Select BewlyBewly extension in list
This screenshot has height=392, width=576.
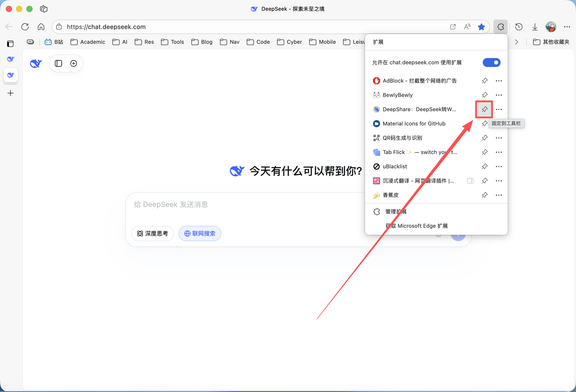click(x=398, y=95)
